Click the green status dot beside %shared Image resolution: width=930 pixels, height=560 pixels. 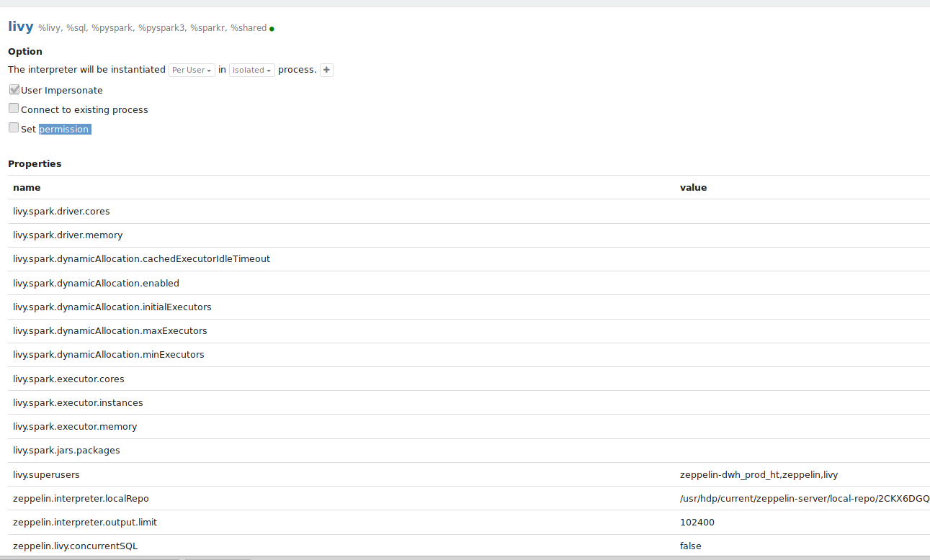(272, 28)
